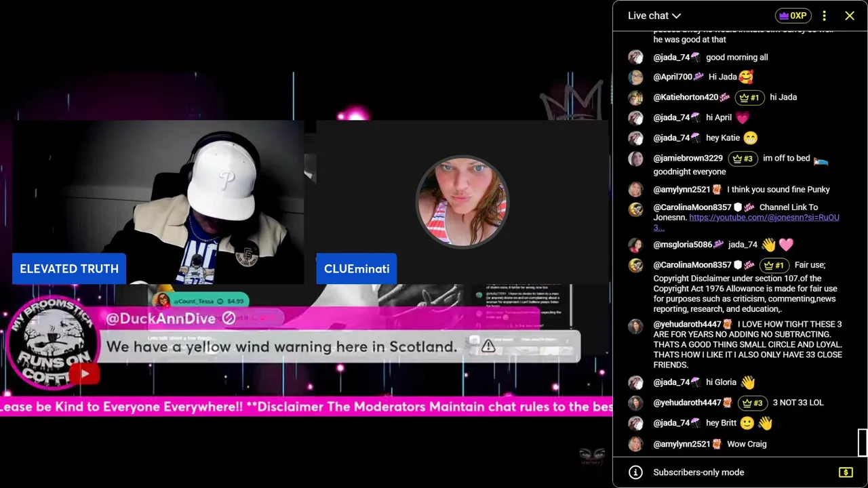Click @msgloria5086's avatar

tap(635, 245)
